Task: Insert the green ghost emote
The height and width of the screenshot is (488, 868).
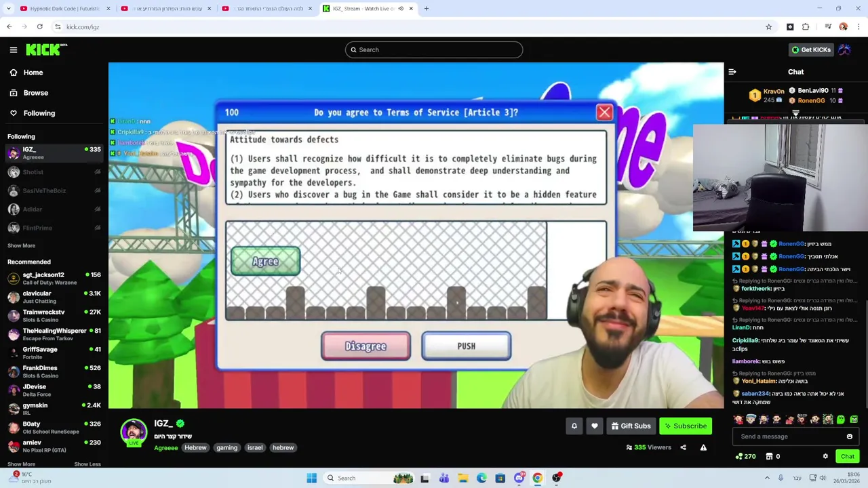Action: coord(841,420)
